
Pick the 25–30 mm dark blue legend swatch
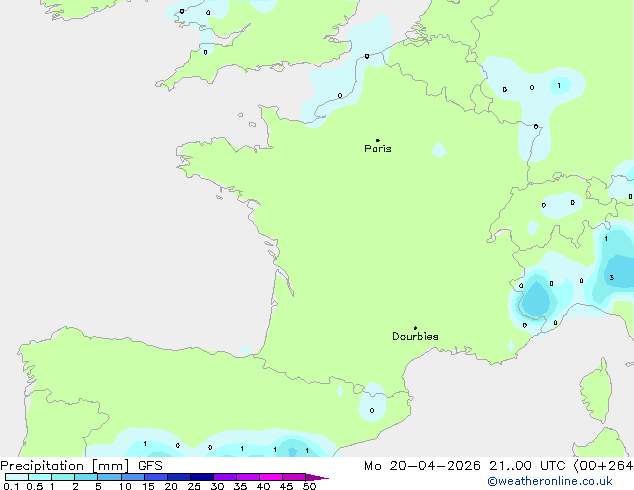coord(202,477)
